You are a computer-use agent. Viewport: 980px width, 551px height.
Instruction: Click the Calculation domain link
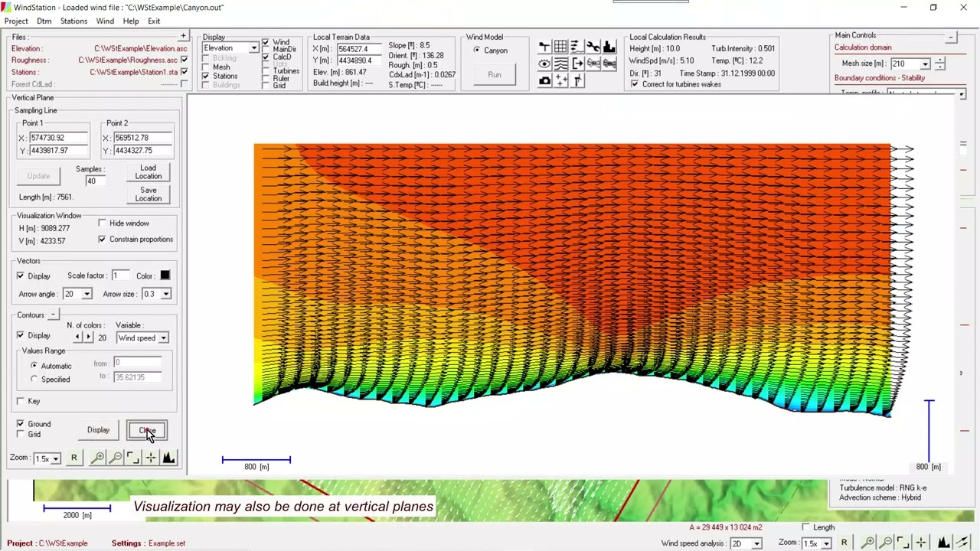click(x=863, y=47)
